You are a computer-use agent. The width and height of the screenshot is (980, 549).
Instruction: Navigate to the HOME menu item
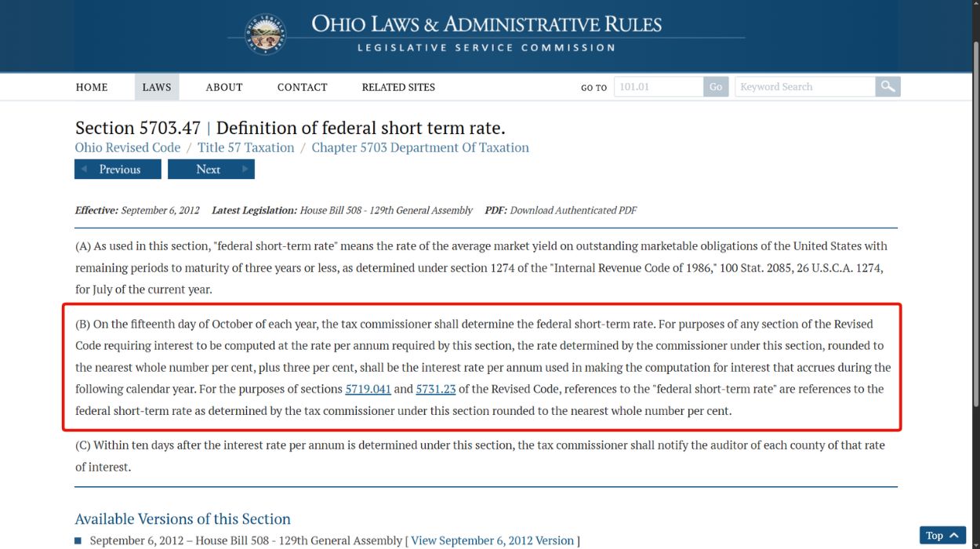91,87
